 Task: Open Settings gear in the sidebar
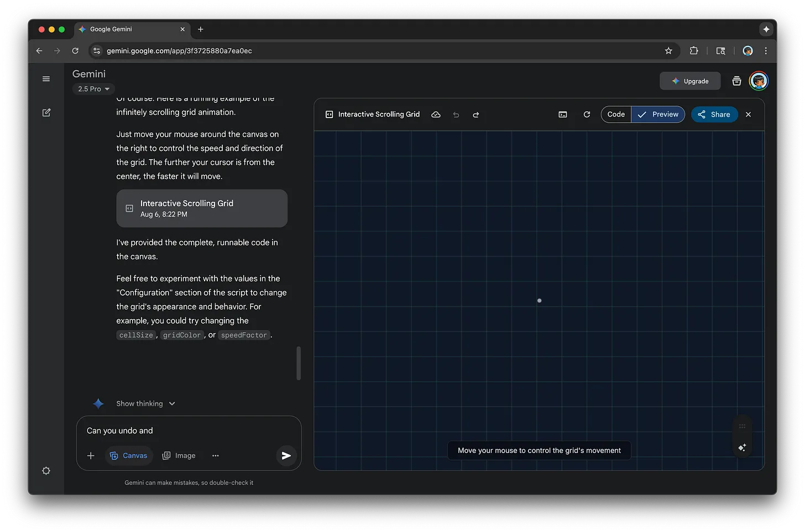click(46, 471)
